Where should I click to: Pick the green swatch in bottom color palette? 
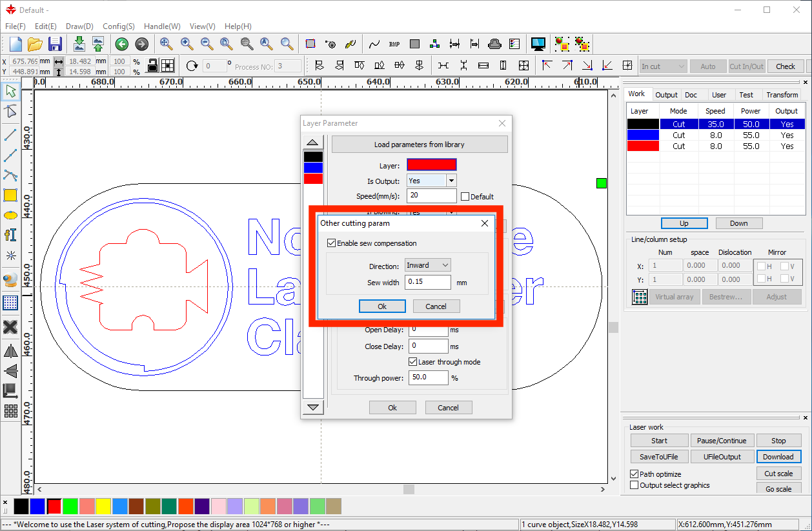[x=70, y=506]
